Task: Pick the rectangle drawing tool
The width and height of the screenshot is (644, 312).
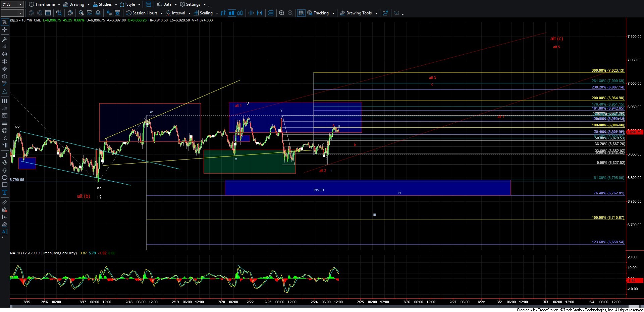Action: coord(5,185)
